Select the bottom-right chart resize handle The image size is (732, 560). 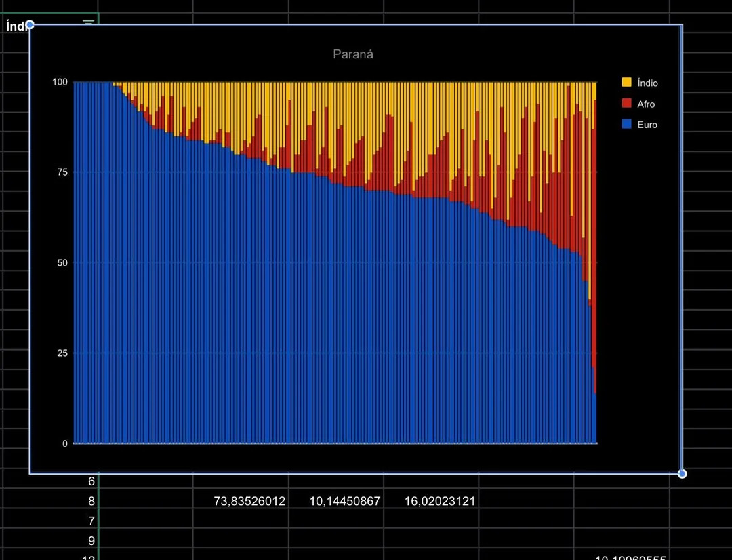tap(682, 474)
